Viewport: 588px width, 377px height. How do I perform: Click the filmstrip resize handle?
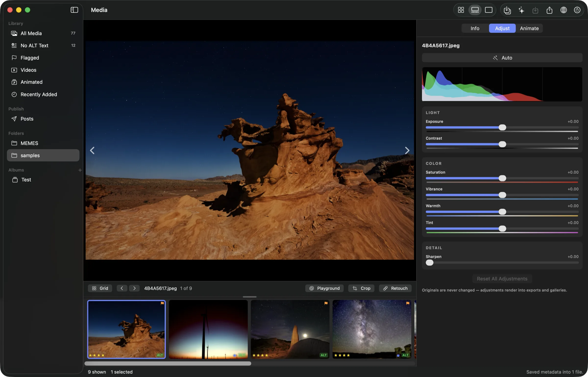click(250, 297)
